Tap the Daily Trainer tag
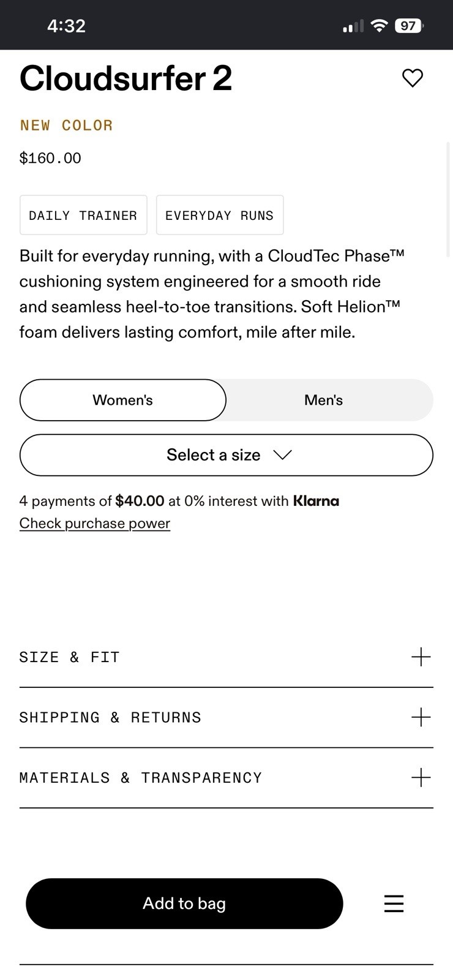The height and width of the screenshot is (980, 453). 83,215
